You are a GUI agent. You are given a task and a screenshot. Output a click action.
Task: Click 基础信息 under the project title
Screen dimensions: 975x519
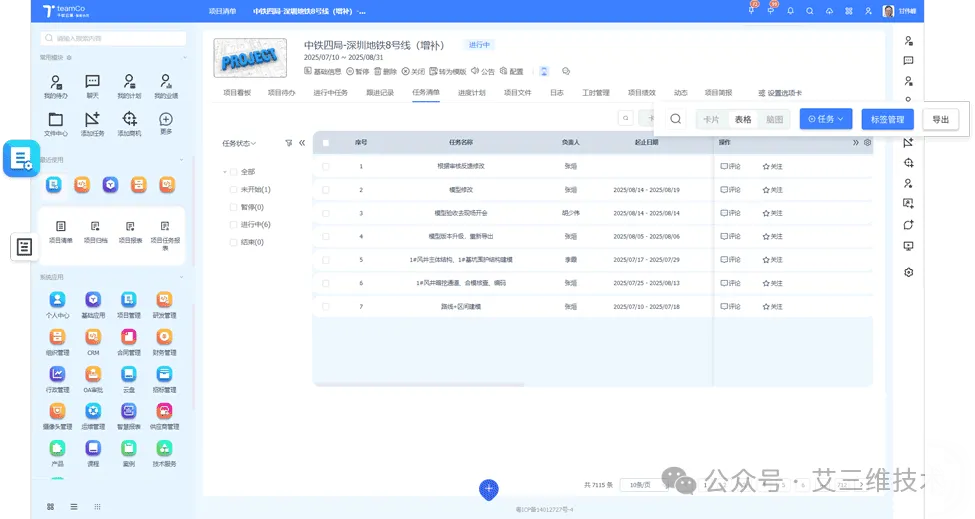[x=323, y=71]
